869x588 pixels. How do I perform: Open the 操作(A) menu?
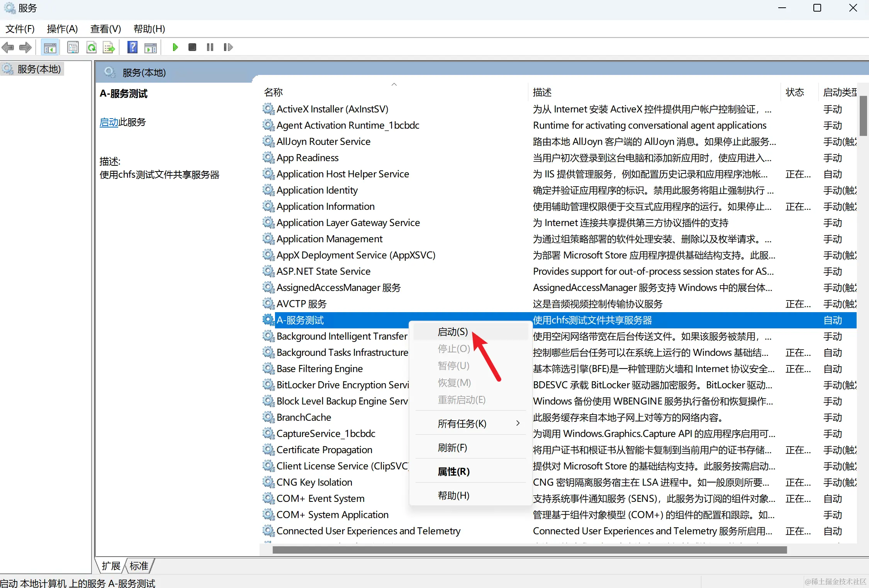[x=62, y=29]
